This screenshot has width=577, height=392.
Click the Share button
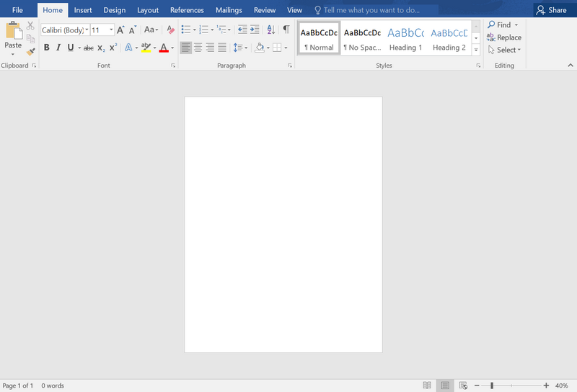click(x=551, y=10)
